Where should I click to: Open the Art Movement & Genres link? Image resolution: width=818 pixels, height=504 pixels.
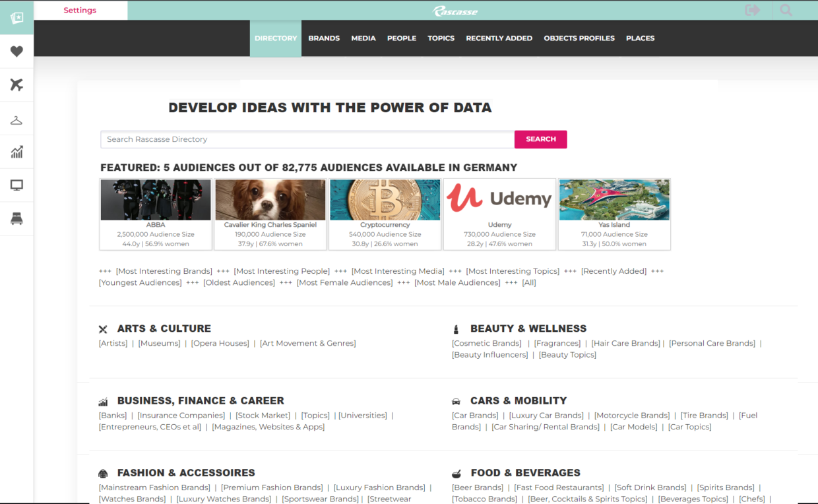tap(308, 343)
